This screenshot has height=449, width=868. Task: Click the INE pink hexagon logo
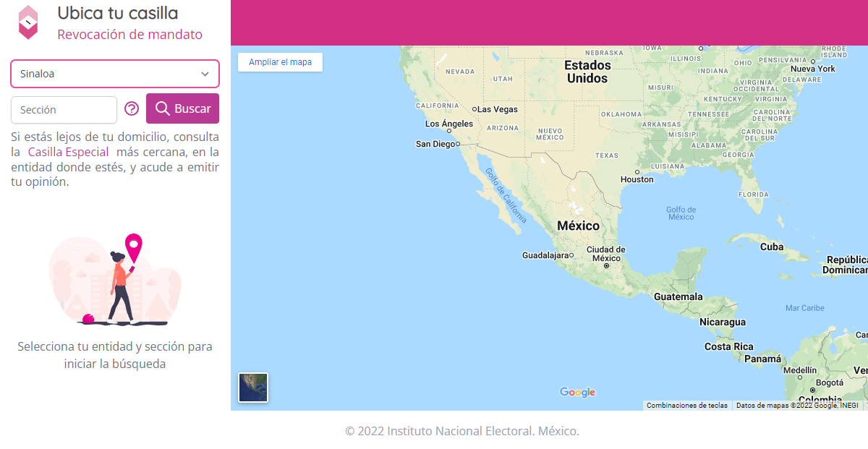(28, 22)
